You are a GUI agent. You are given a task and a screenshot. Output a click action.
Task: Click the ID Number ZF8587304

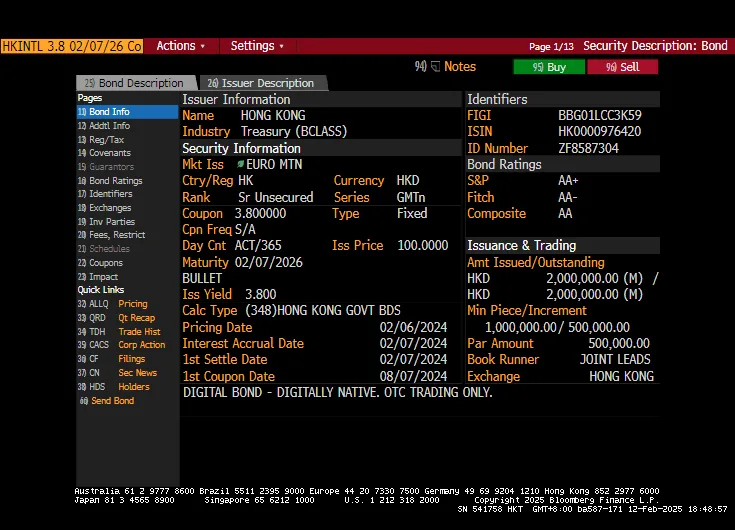588,148
